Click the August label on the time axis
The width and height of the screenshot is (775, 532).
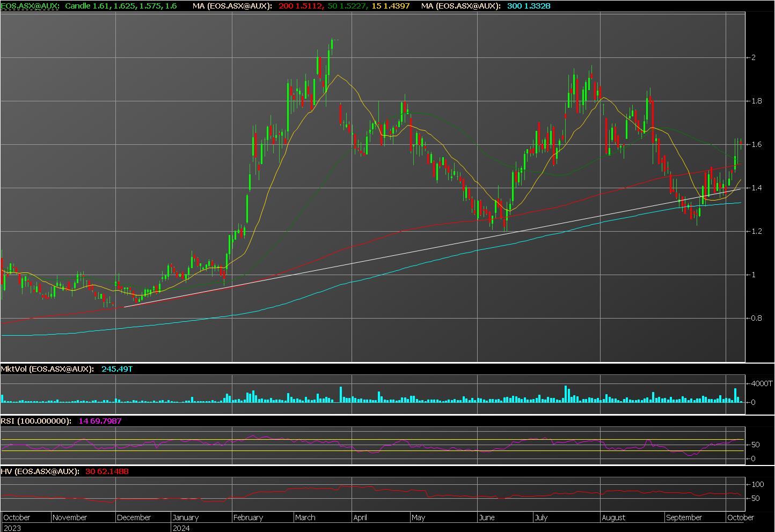(613, 518)
